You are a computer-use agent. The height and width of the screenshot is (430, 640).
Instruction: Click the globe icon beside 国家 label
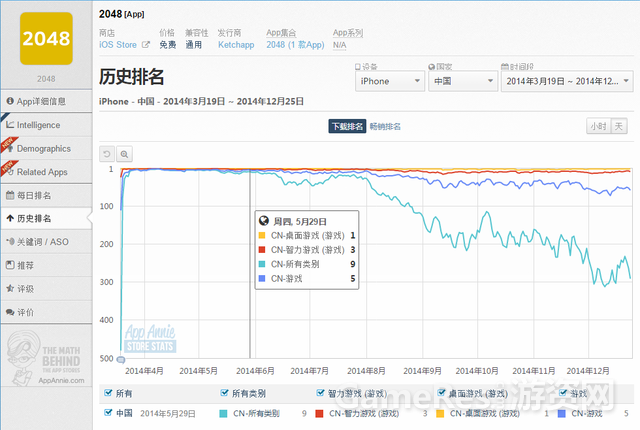[431, 66]
